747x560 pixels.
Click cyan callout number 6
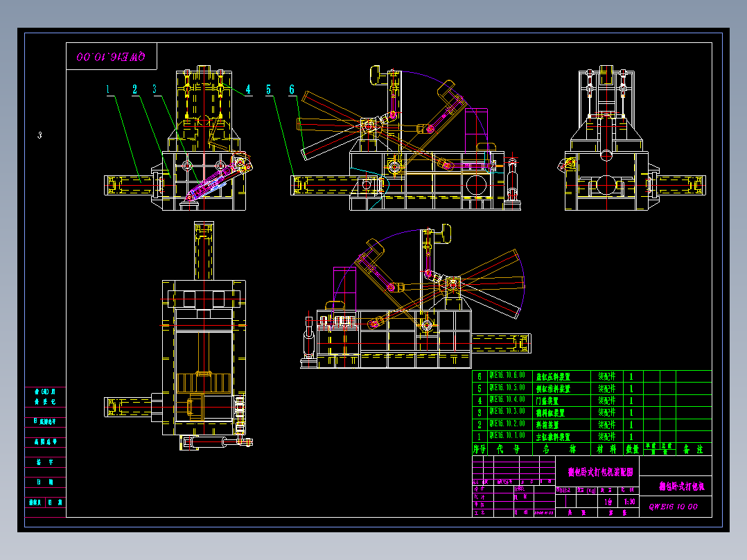click(292, 89)
